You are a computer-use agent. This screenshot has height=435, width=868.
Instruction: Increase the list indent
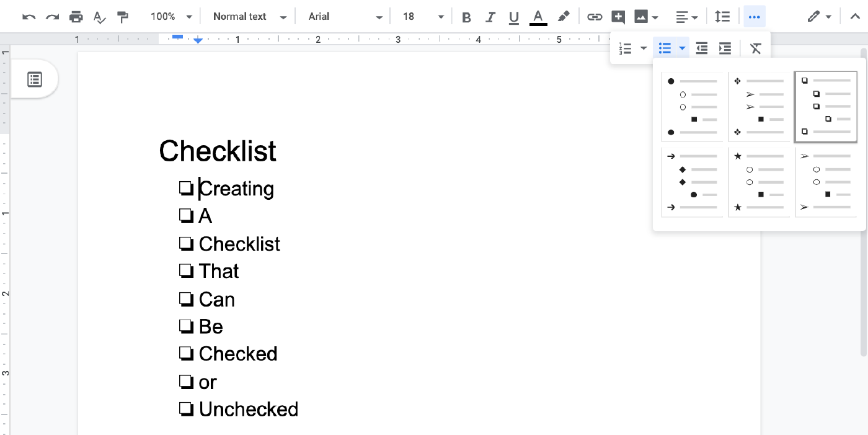(725, 48)
